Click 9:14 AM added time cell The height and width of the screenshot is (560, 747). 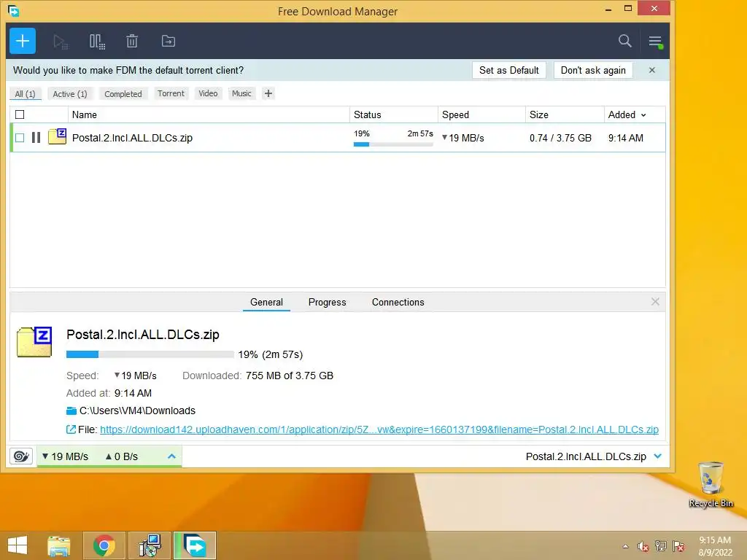(625, 138)
